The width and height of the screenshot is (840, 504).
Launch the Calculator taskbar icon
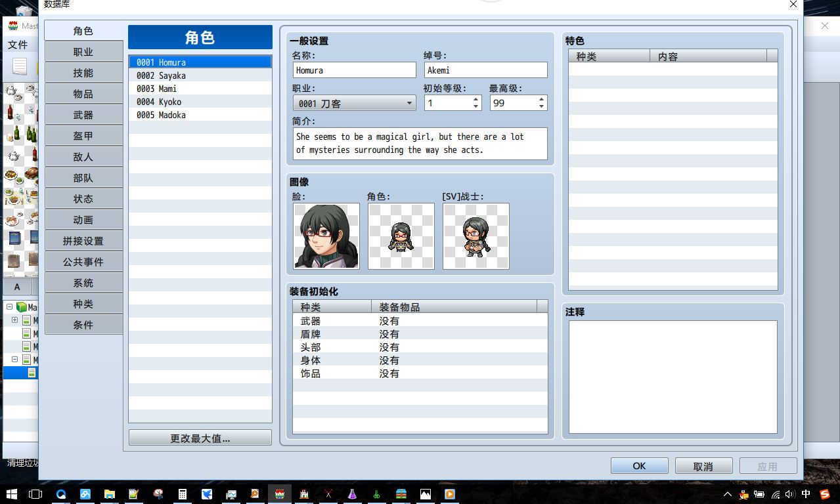tap(182, 493)
